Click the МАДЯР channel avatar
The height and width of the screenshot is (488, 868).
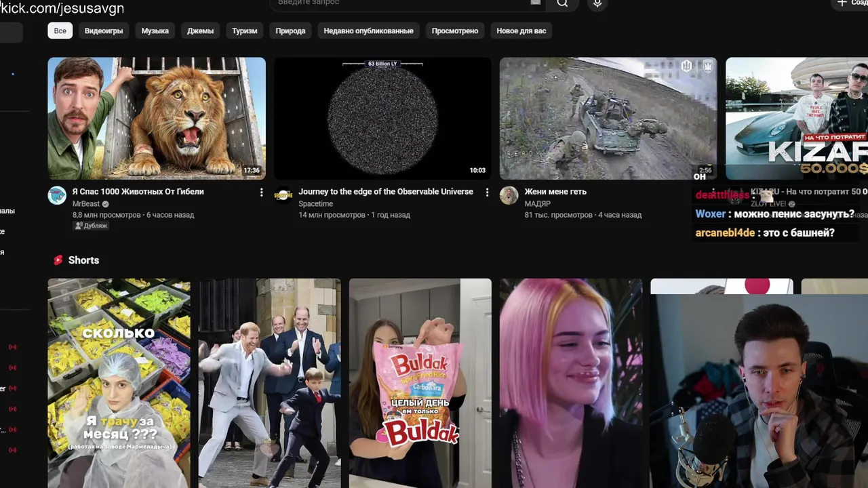pos(509,195)
